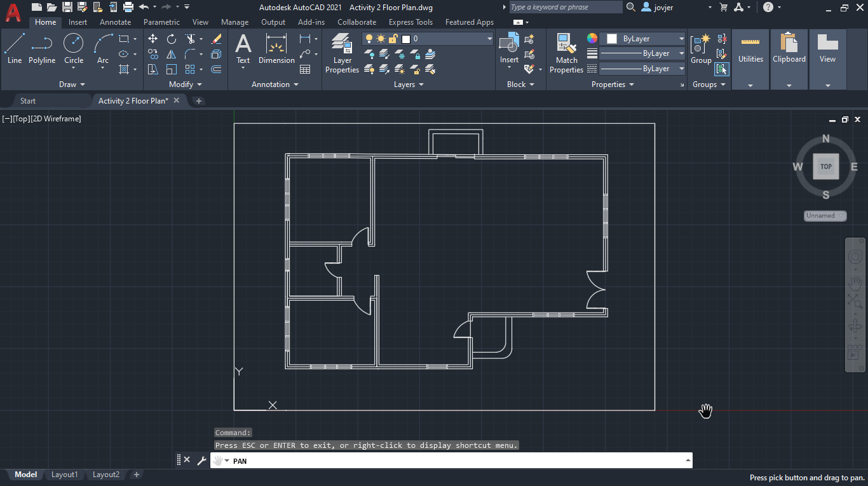Toggle layer 0 freeze sun icon
868x486 pixels.
coord(381,39)
